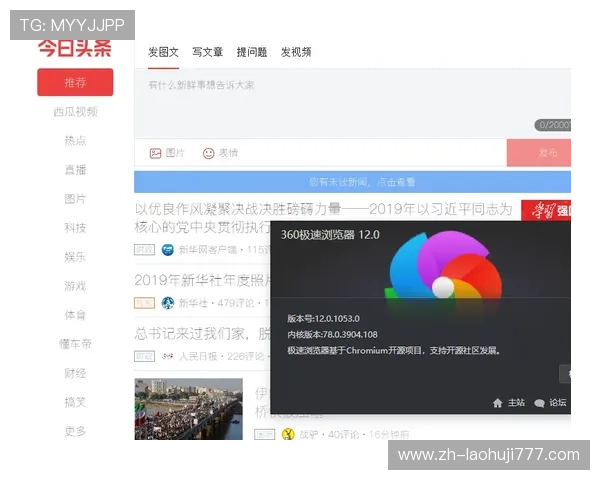
Task: Click the 今日头条 logo
Action: point(75,49)
